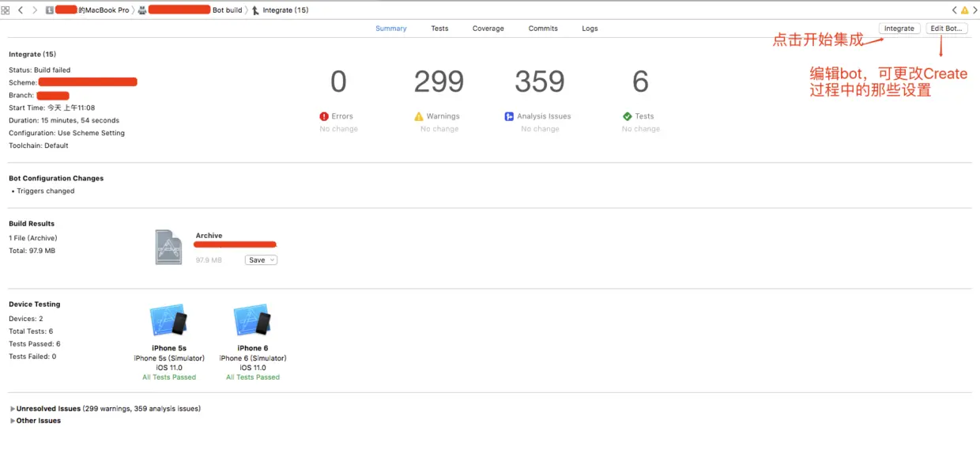Click Bot build breadcrumb label
This screenshot has height=469, width=980.
click(228, 10)
